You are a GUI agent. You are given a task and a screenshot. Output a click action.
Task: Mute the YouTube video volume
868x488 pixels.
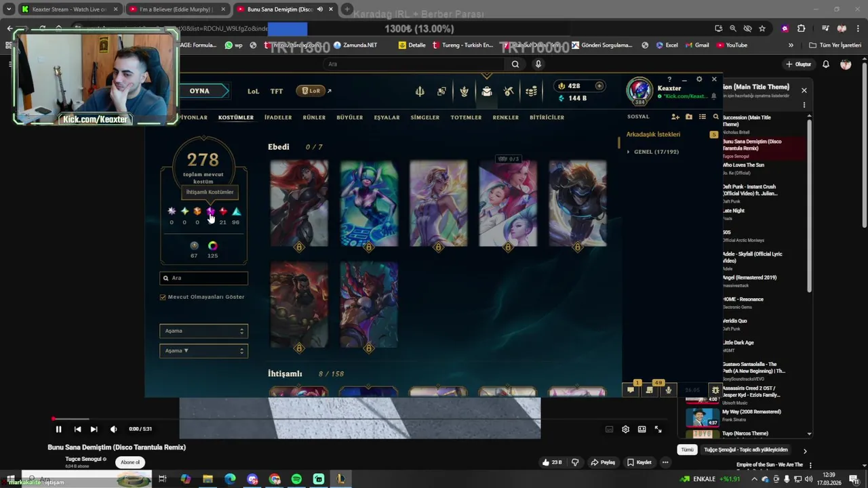pyautogui.click(x=113, y=429)
